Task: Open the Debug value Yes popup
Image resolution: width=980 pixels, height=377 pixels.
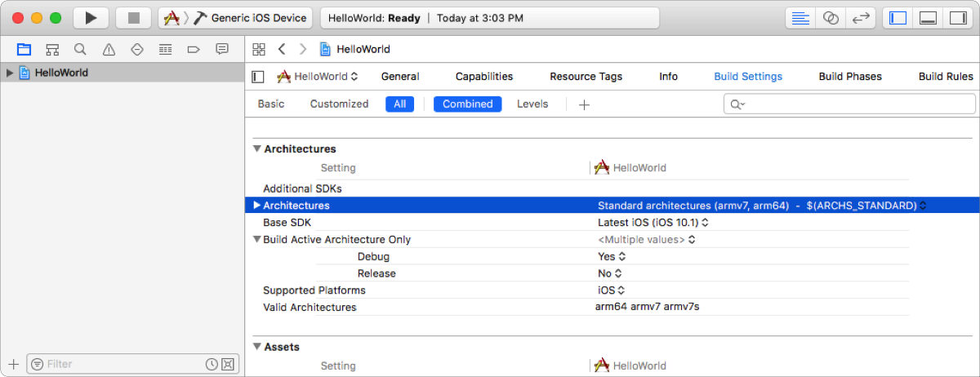Action: pos(609,257)
